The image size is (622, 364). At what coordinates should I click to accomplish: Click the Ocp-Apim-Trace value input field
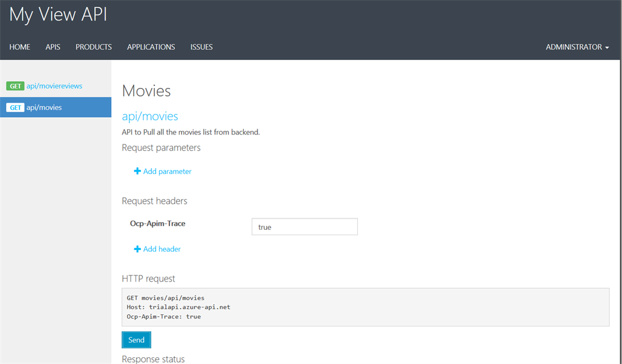[x=304, y=227]
